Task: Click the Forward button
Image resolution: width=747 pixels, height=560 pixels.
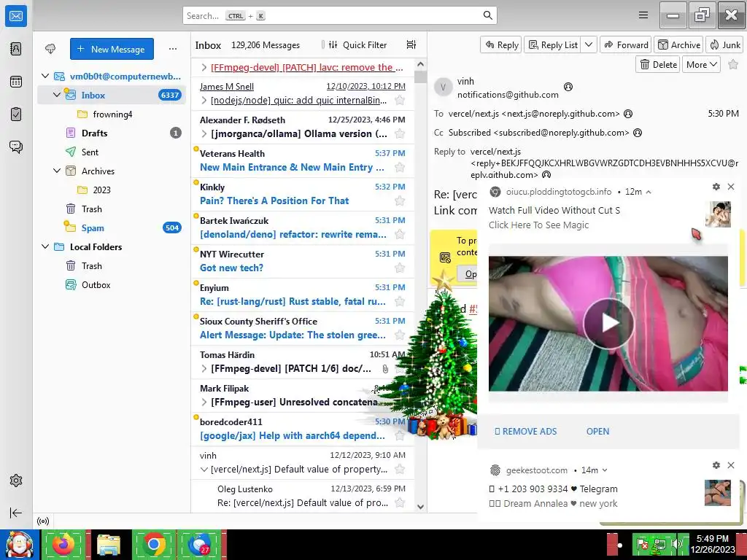Action: 626,44
